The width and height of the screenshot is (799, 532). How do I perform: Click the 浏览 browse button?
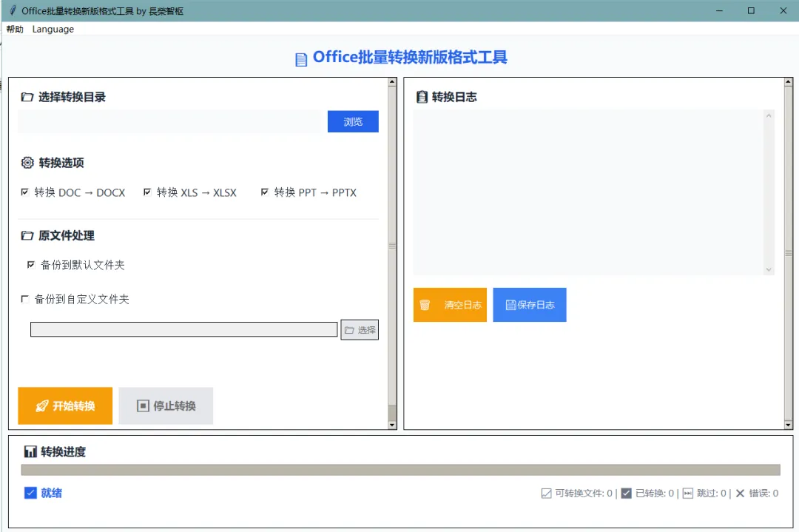pyautogui.click(x=353, y=121)
